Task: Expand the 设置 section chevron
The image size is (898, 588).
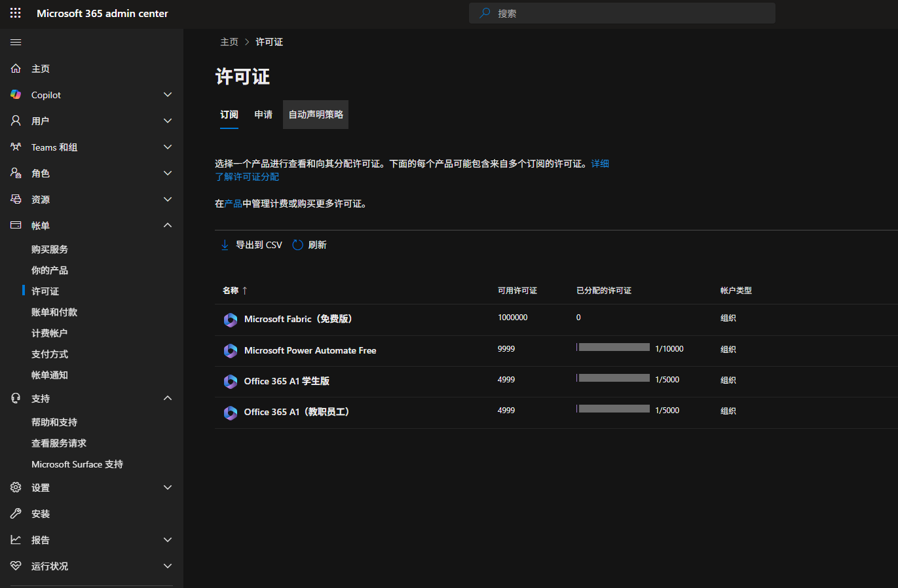Action: point(168,487)
